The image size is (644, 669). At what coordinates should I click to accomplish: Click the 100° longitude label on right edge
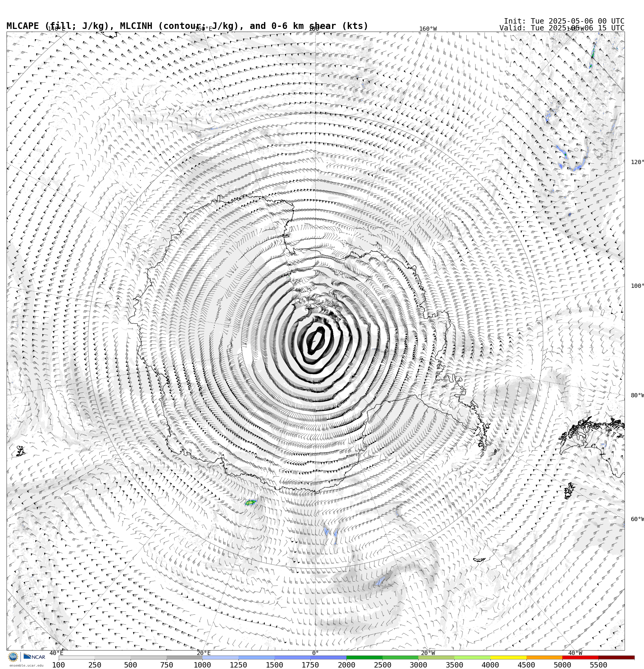coord(637,286)
